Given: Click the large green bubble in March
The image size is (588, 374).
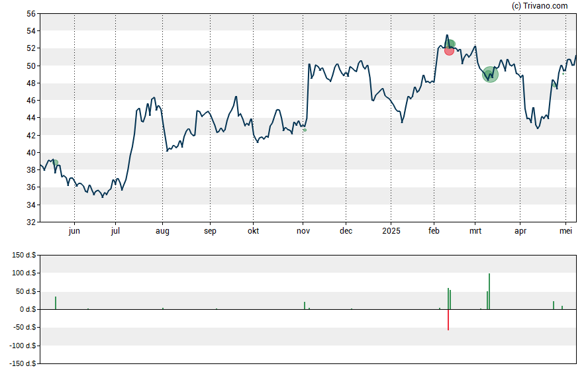Looking at the screenshot, I should pos(490,74).
